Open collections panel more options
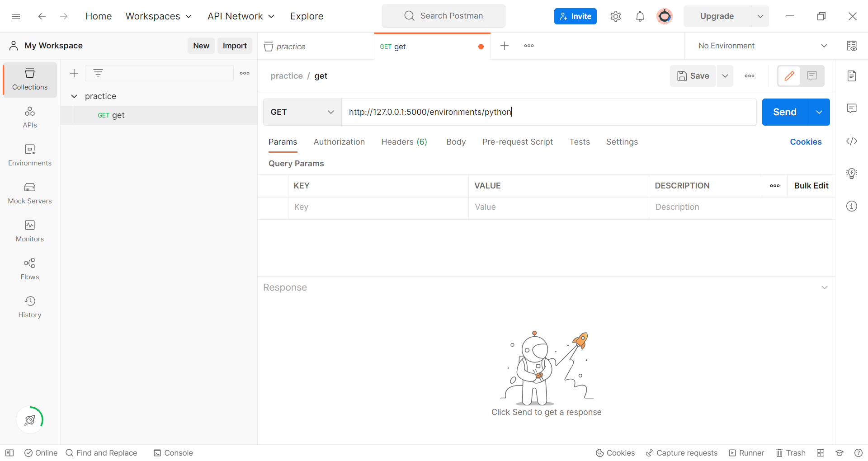Image resolution: width=868 pixels, height=461 pixels. pyautogui.click(x=245, y=73)
